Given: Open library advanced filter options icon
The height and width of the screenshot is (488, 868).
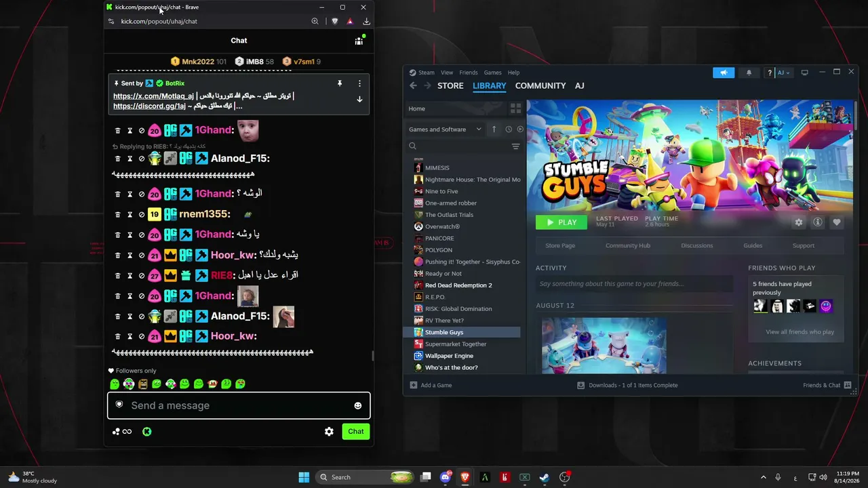Looking at the screenshot, I should tap(515, 146).
